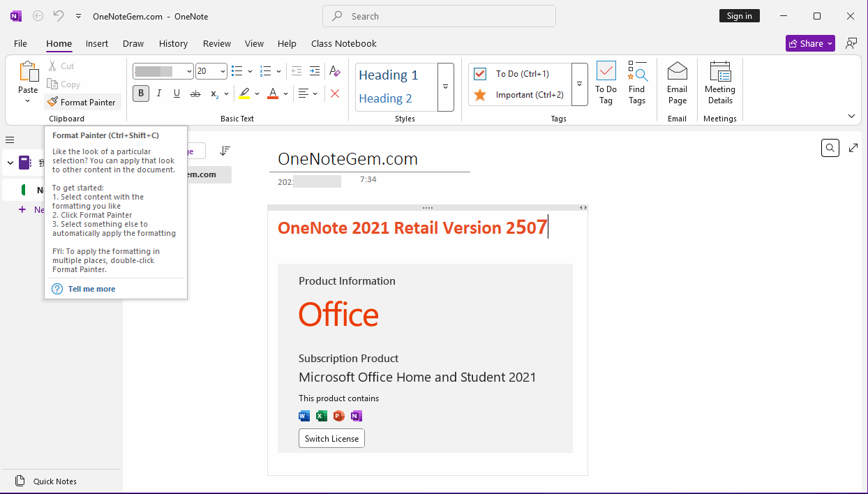
Task: Toggle full page view with the diagonal arrows
Action: pyautogui.click(x=853, y=148)
